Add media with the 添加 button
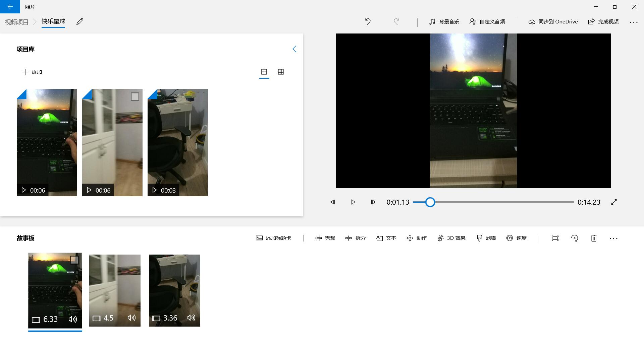Image resolution: width=644 pixels, height=345 pixels. click(x=32, y=72)
